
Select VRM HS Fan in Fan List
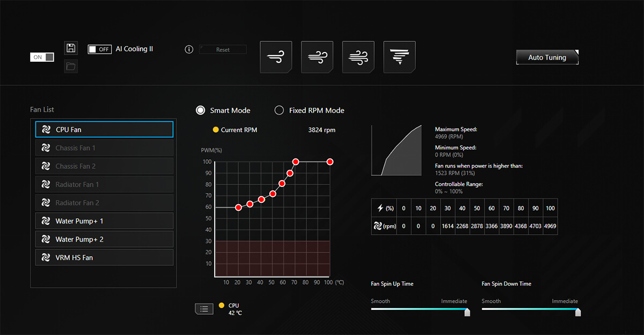coord(104,257)
